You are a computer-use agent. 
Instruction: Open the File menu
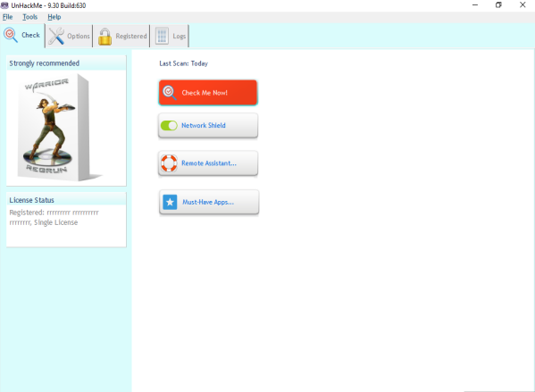click(7, 17)
